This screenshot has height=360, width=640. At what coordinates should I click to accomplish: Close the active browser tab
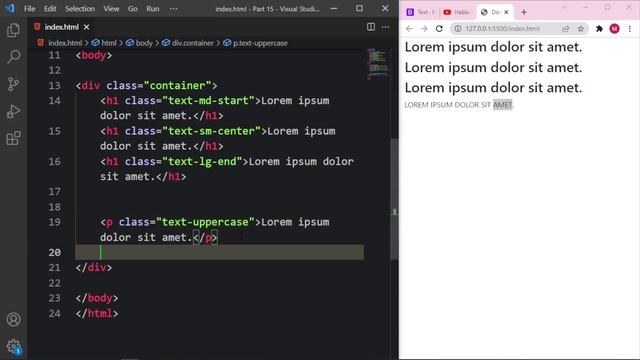pyautogui.click(x=506, y=12)
